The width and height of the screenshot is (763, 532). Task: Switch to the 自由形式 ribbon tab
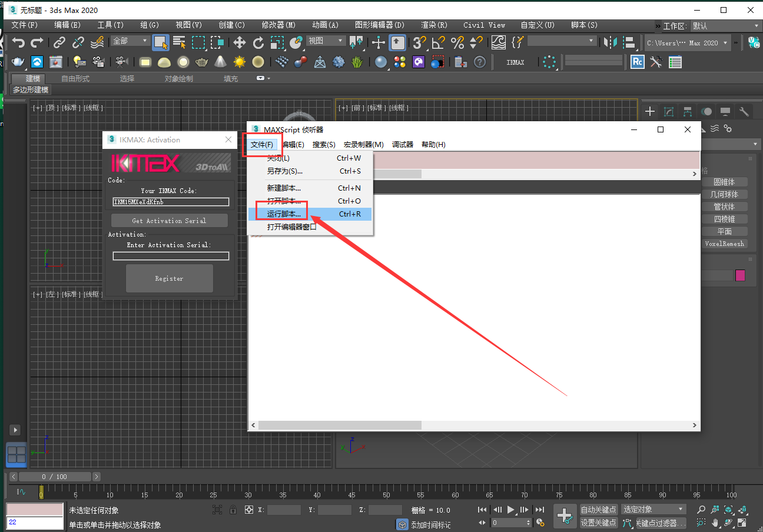point(75,78)
